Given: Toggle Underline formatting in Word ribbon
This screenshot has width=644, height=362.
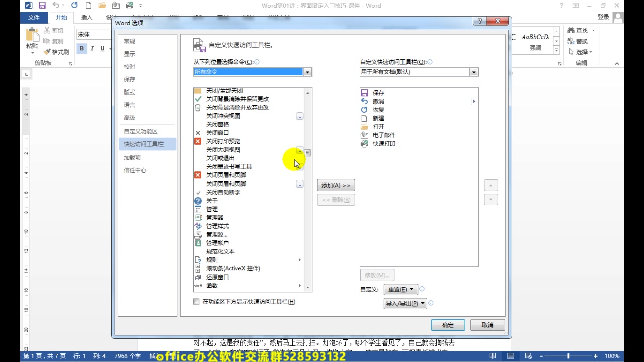Looking at the screenshot, I should [x=103, y=49].
